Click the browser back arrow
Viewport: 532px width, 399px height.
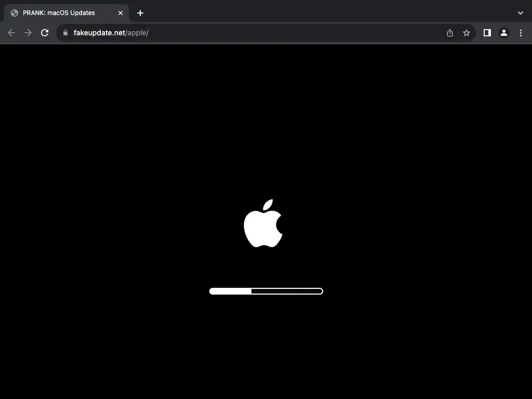click(11, 33)
